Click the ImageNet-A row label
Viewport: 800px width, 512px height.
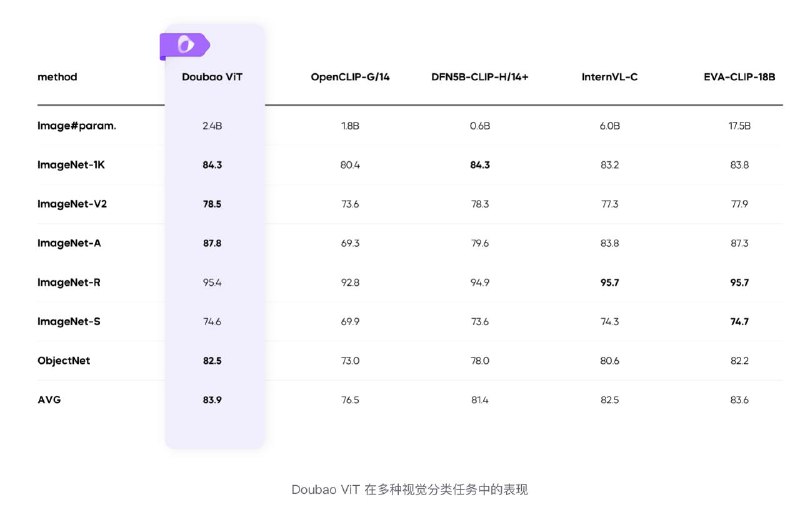[69, 243]
